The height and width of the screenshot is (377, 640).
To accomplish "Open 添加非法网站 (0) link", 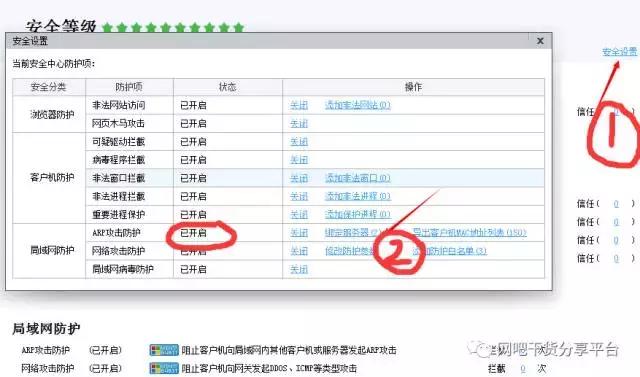I will (x=358, y=105).
